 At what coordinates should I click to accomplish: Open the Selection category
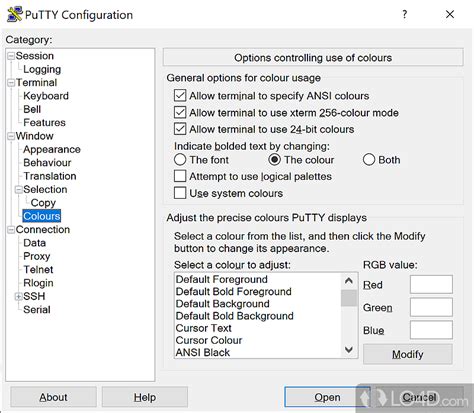[x=45, y=189]
